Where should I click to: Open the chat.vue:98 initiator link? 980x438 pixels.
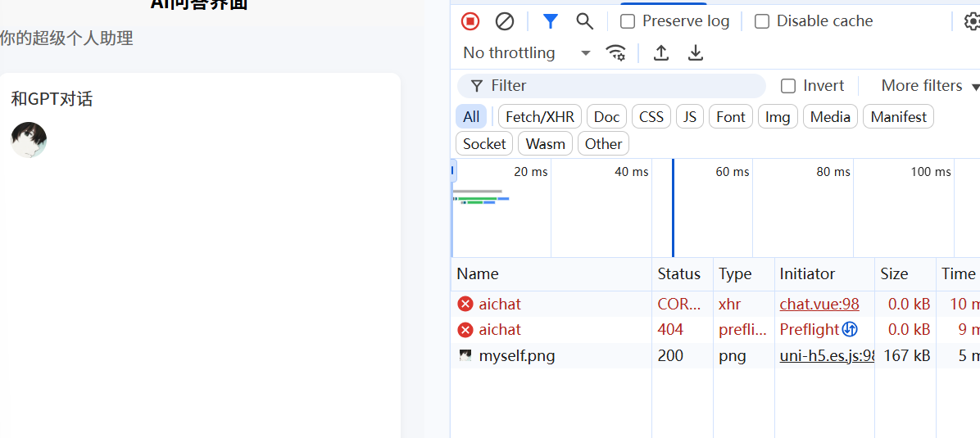tap(819, 305)
